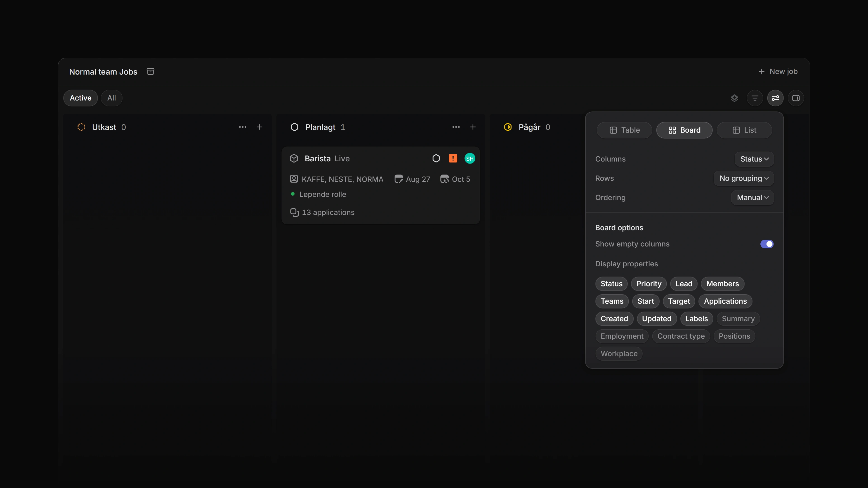Screen dimensions: 868x488
Task: Select the All jobs tab
Action: click(x=111, y=98)
